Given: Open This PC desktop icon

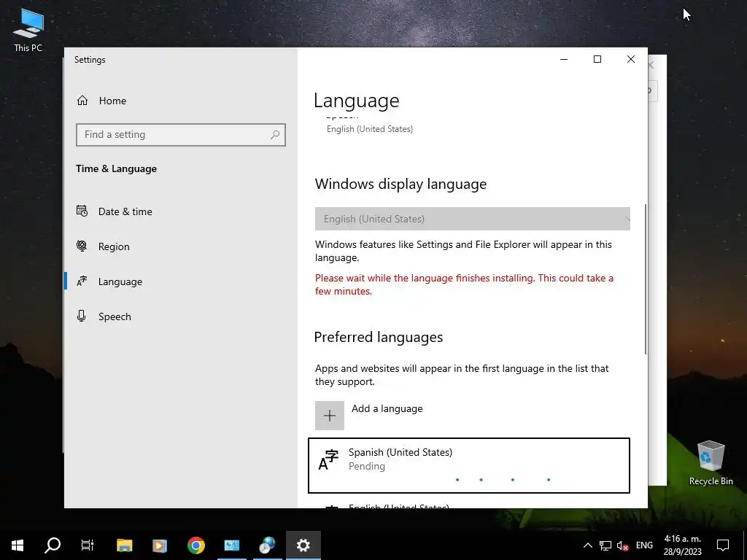Looking at the screenshot, I should pyautogui.click(x=28, y=29).
